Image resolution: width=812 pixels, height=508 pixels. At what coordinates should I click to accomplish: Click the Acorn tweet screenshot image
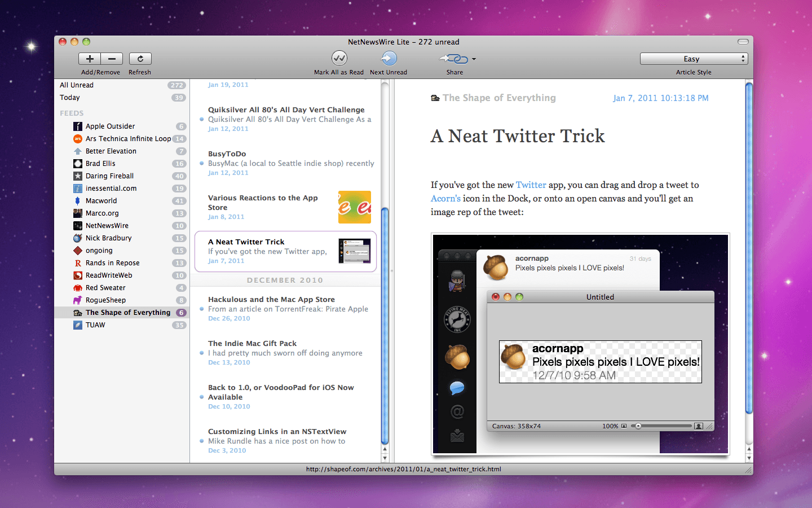tap(580, 344)
